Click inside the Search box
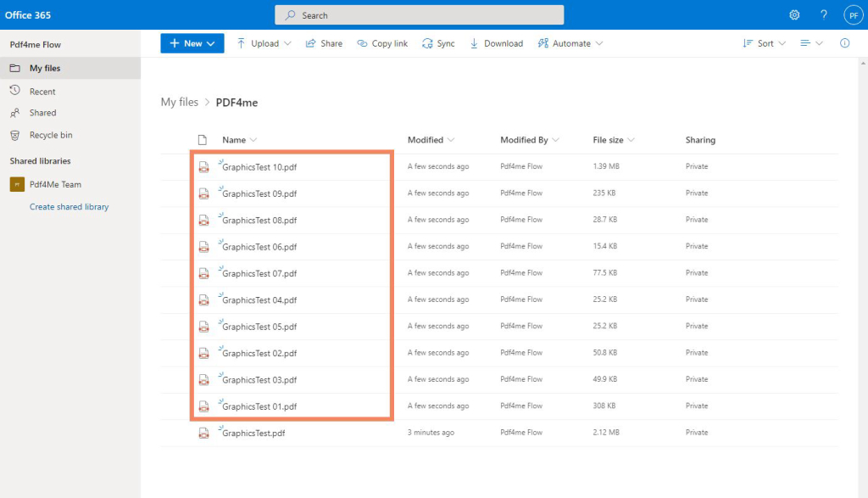The height and width of the screenshot is (498, 868). tap(420, 15)
